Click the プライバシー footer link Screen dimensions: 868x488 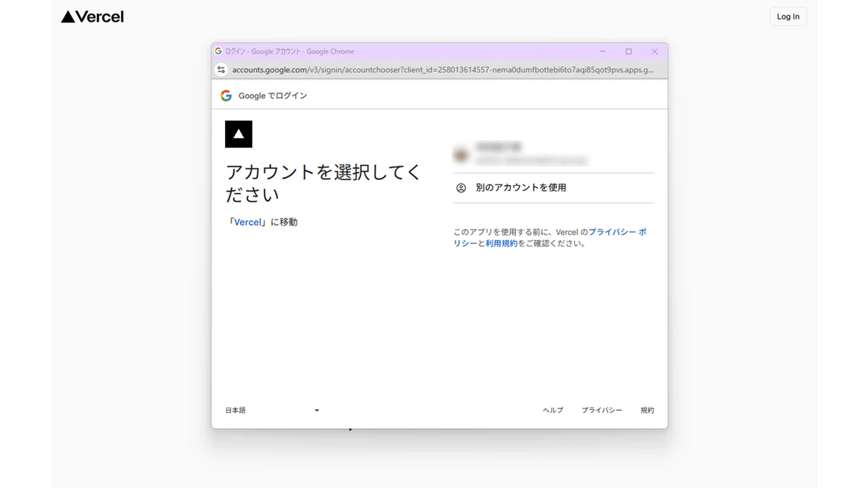point(602,410)
